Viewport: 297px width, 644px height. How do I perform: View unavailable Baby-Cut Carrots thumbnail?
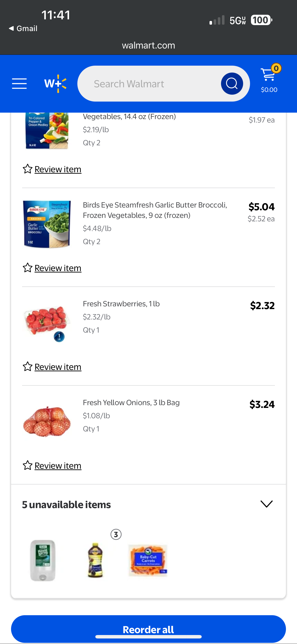[x=148, y=560]
